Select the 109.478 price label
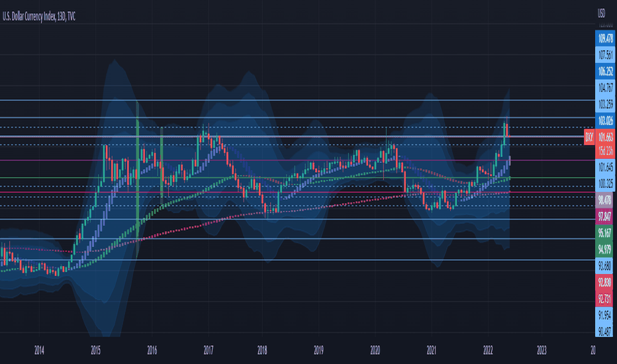Viewport: 617px width, 364px height. (x=604, y=38)
